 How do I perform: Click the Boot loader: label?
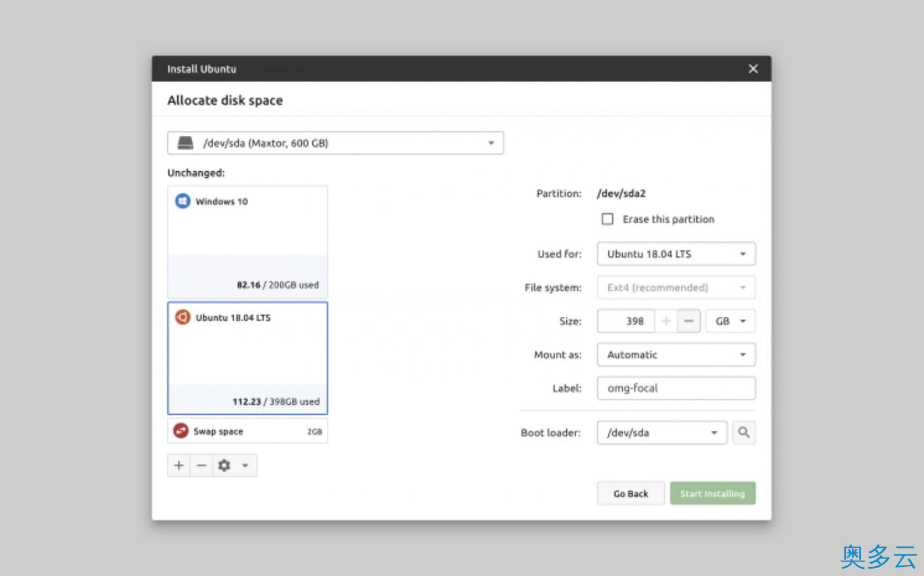[551, 432]
